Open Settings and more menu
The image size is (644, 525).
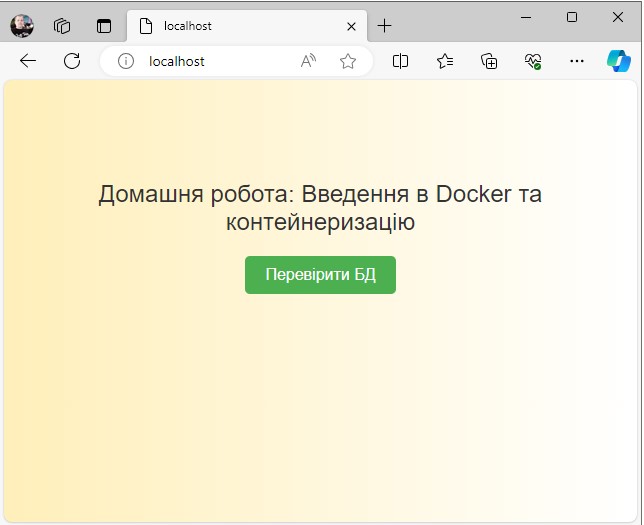577,61
